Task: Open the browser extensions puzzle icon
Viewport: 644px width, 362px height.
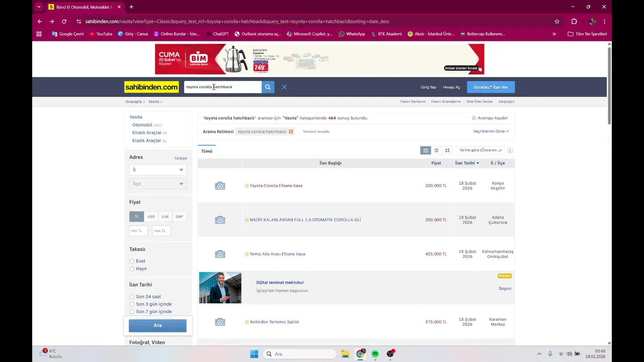Action: pyautogui.click(x=574, y=22)
